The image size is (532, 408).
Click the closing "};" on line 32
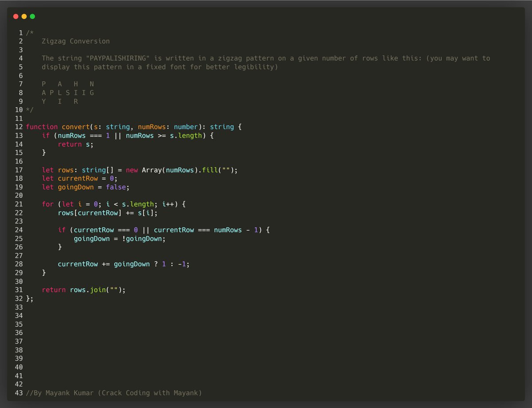(x=30, y=298)
